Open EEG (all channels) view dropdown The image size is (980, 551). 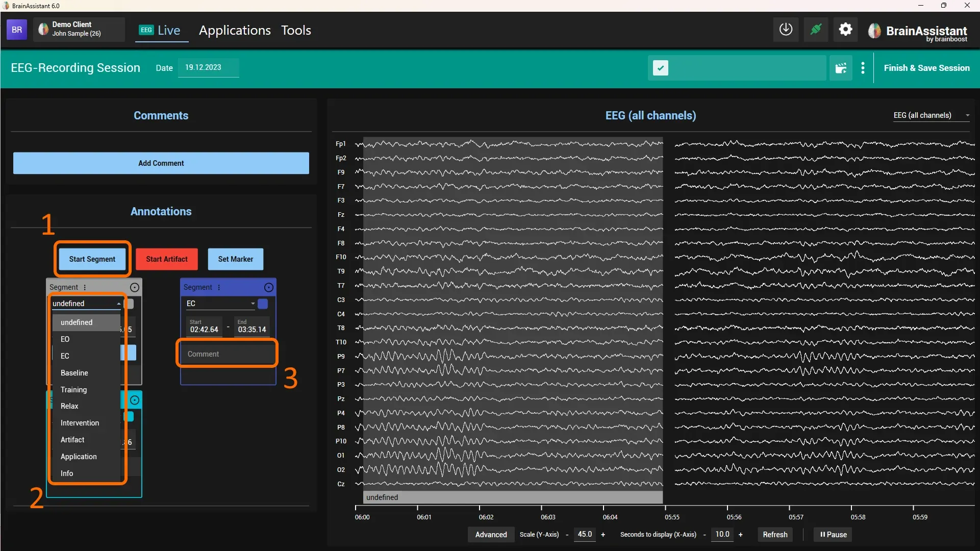(931, 115)
